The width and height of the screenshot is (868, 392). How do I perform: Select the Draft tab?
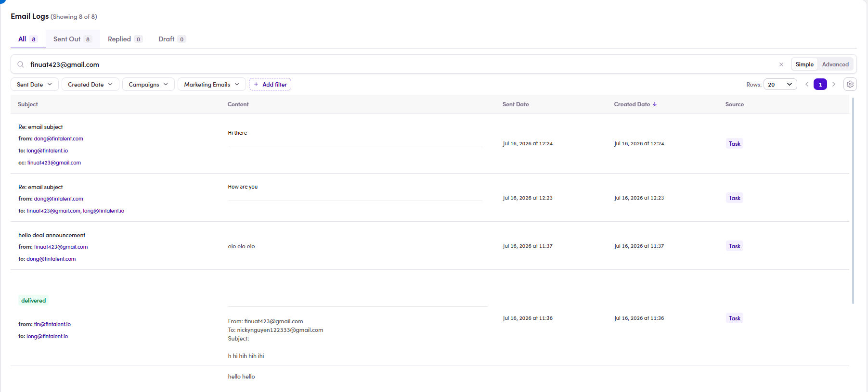172,39
